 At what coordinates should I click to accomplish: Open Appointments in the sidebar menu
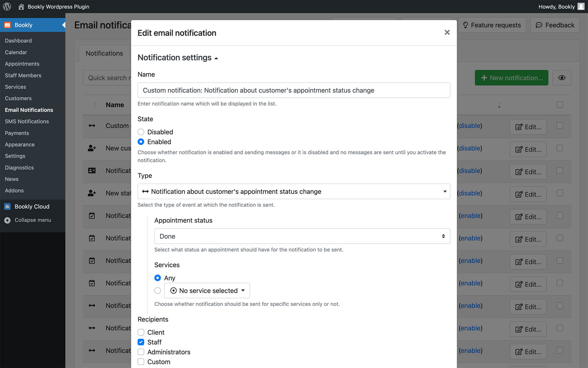point(22,64)
